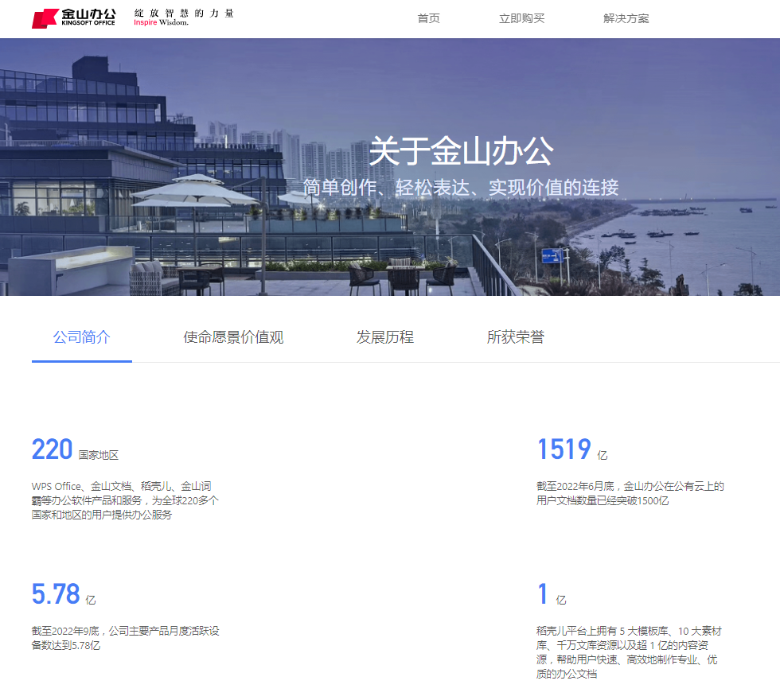Click the 关于金山办公 banner heading
Image resolution: width=780 pixels, height=700 pixels.
460,151
